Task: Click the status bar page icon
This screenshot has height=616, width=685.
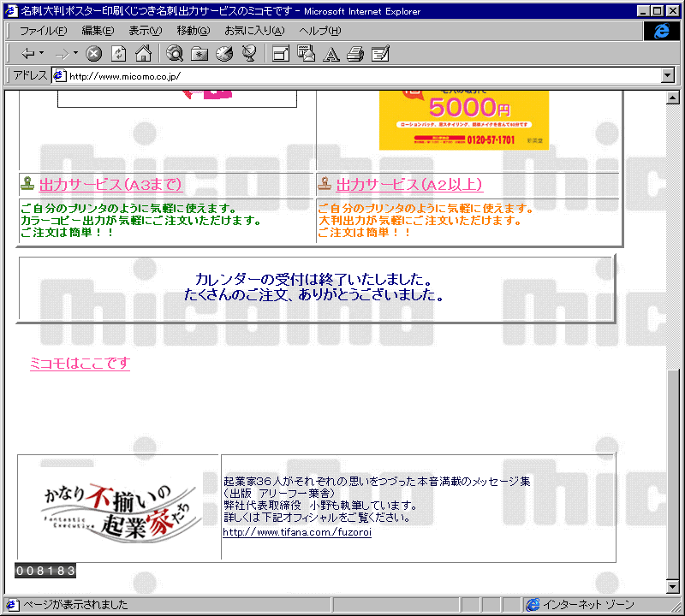Action: click(11, 605)
